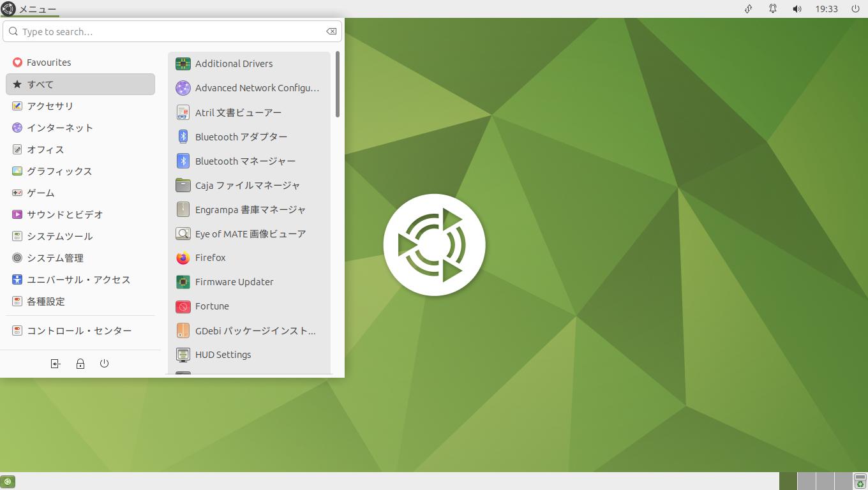Image resolution: width=868 pixels, height=490 pixels.
Task: Open the グラフィックス category
Action: [59, 171]
